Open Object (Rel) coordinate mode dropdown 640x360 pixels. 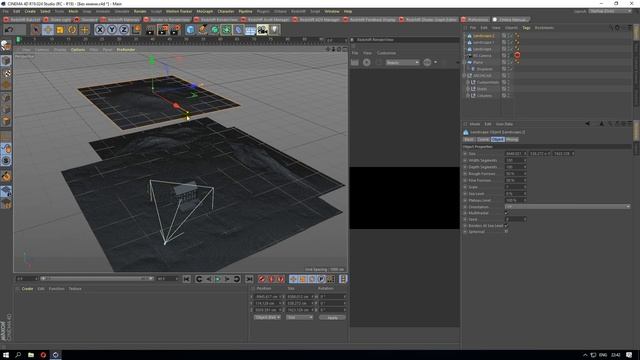coord(267,317)
